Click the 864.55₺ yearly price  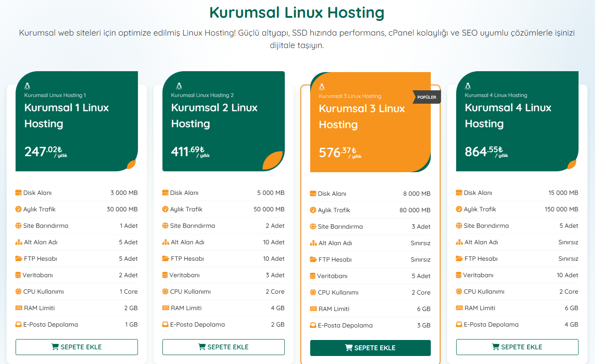486,152
